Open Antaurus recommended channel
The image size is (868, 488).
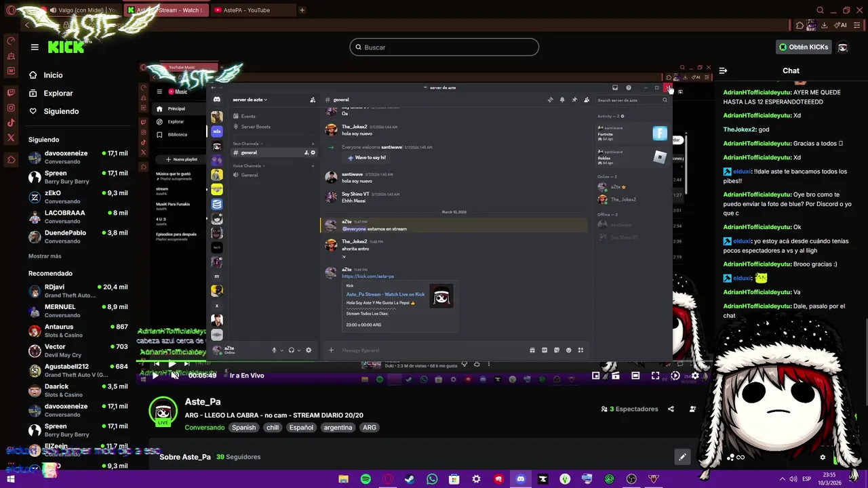coord(78,331)
